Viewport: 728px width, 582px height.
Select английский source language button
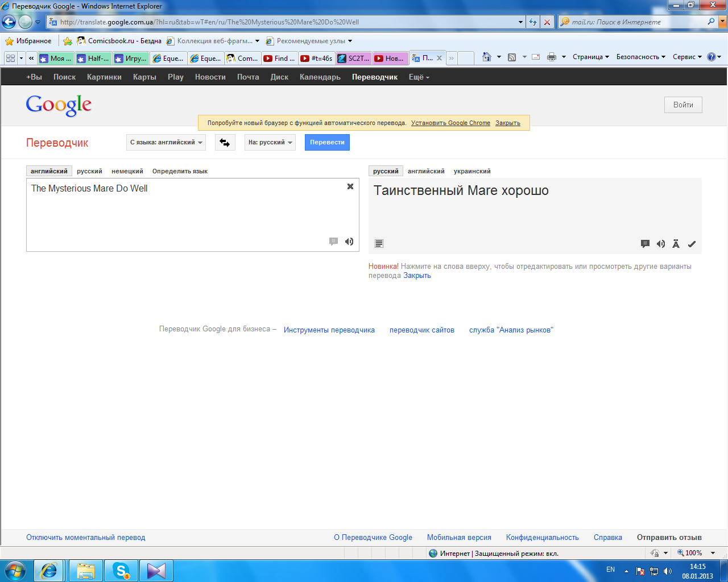(49, 171)
